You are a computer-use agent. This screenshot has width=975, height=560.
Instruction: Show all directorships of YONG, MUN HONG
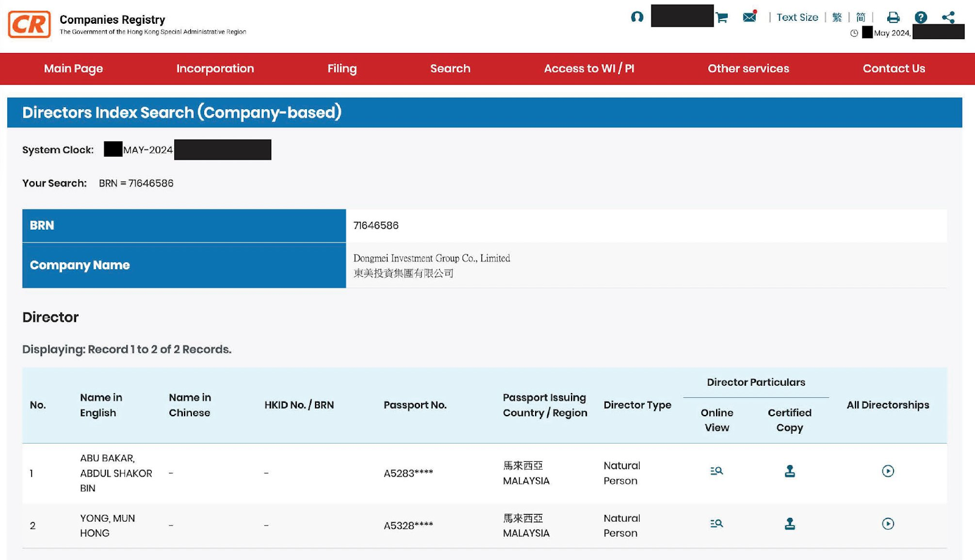tap(888, 523)
